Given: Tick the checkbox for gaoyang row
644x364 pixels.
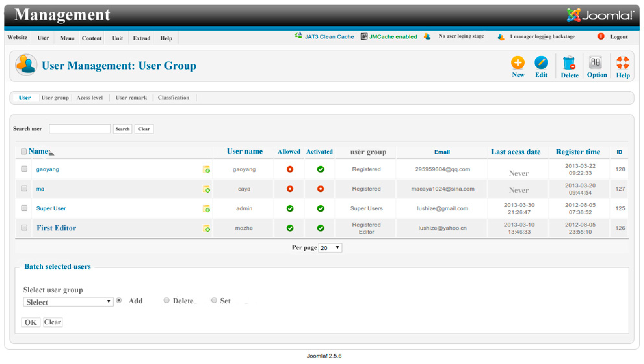Looking at the screenshot, I should [24, 169].
